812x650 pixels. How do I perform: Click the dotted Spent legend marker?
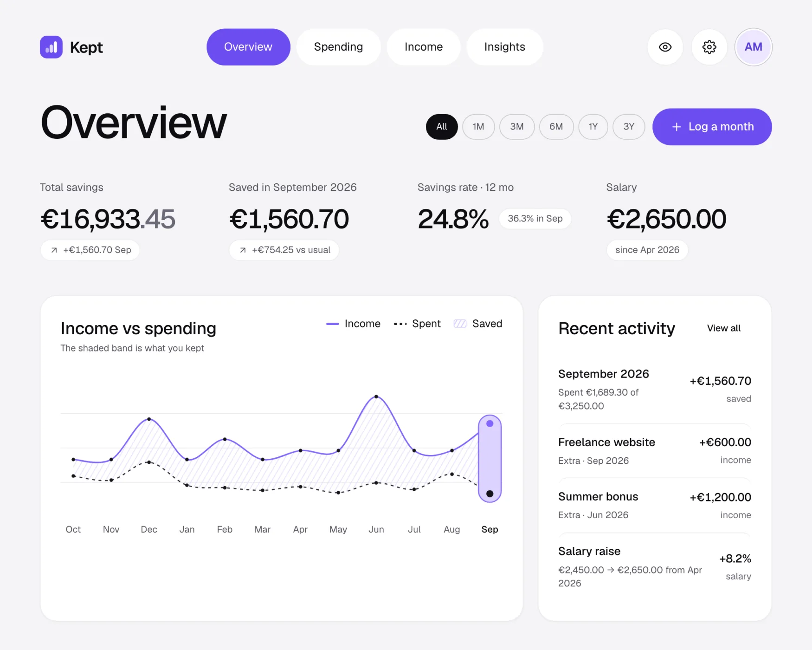tap(400, 324)
